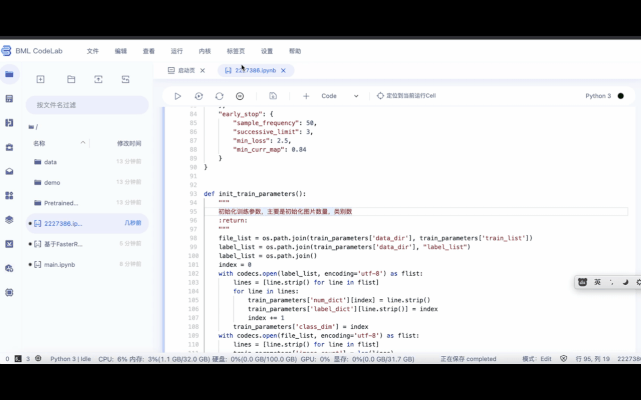Click the briefcase icon in the left sidebar
Image resolution: width=641 pixels, height=400 pixels.
coord(9,147)
